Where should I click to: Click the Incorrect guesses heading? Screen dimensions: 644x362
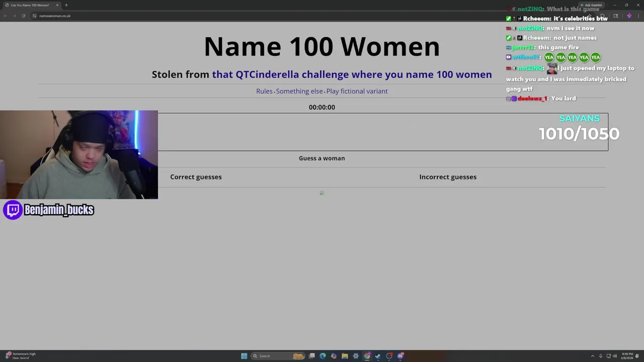pyautogui.click(x=448, y=177)
